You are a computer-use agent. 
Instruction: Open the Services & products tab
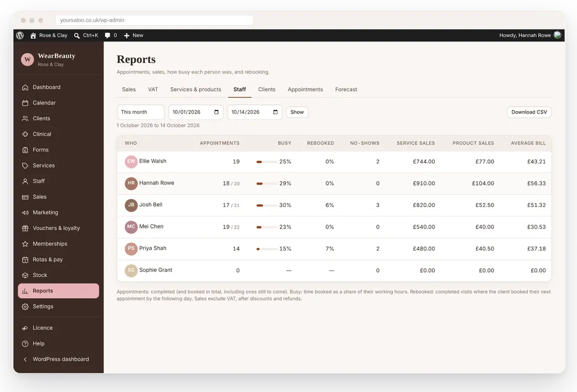tap(196, 90)
